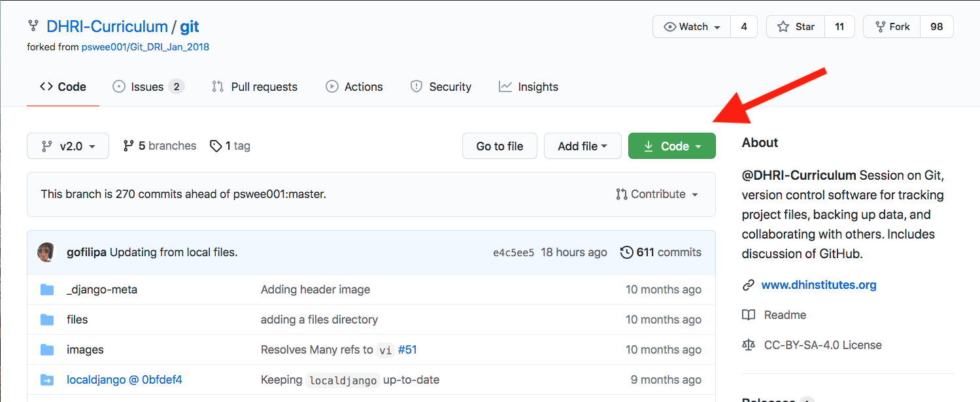This screenshot has width=980, height=402.
Task: Open the 'Adding header image' commit message
Action: pyautogui.click(x=315, y=290)
